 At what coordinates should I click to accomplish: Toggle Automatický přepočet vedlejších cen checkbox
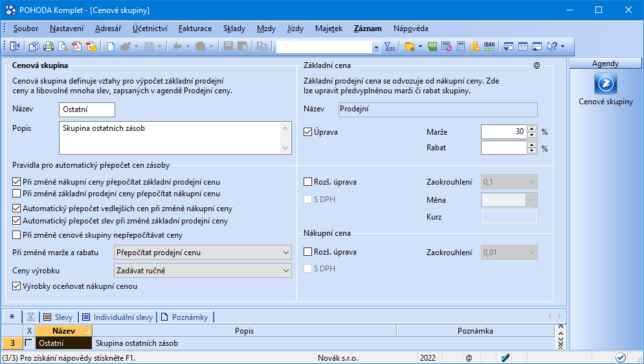16,209
